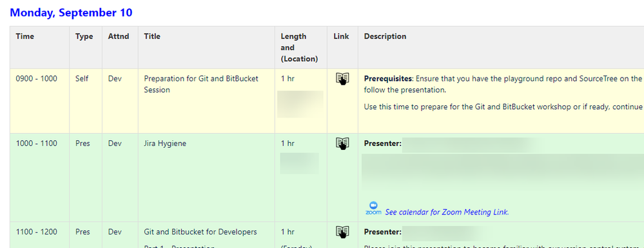The height and width of the screenshot is (248, 644).
Task: Select the 1000 - 1100 time cell
Action: pyautogui.click(x=37, y=143)
